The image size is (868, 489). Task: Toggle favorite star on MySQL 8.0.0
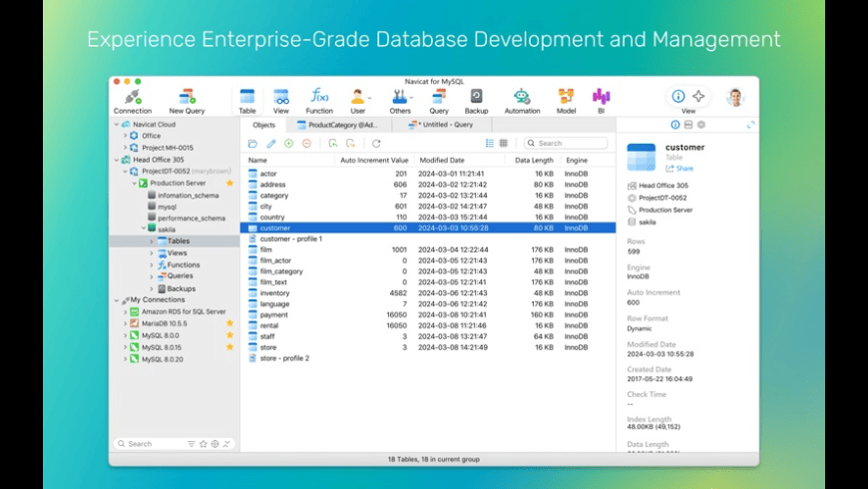(x=229, y=335)
